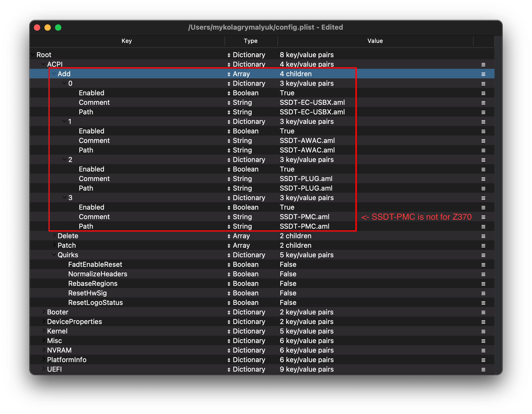Collapse the Quirks dictionary

(x=54, y=255)
